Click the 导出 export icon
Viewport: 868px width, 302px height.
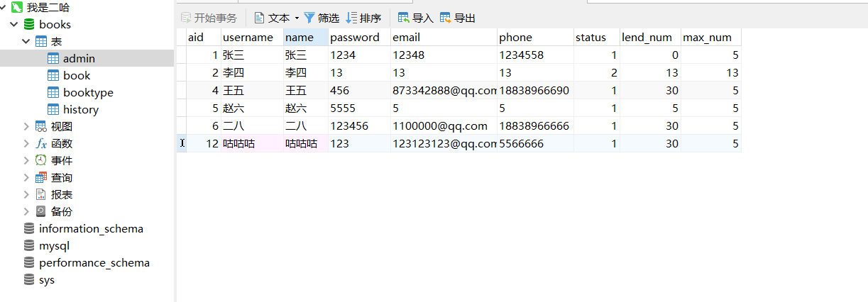point(446,18)
